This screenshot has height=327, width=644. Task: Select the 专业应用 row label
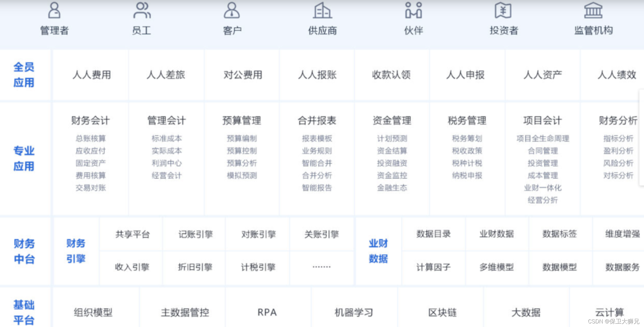(x=24, y=158)
